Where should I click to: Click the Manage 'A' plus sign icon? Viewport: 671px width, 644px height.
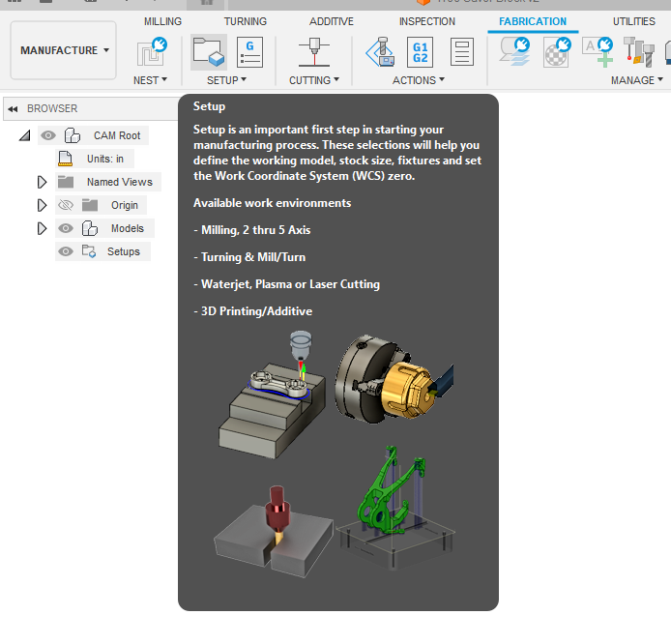coord(598,52)
